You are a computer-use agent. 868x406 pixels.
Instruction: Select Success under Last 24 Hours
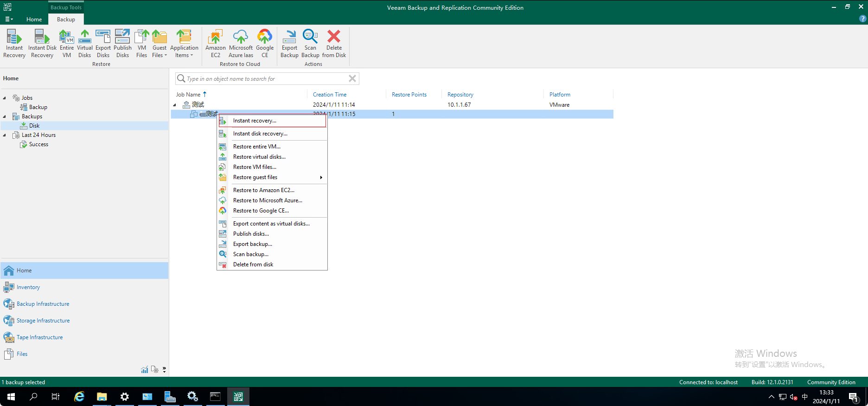[x=38, y=144]
